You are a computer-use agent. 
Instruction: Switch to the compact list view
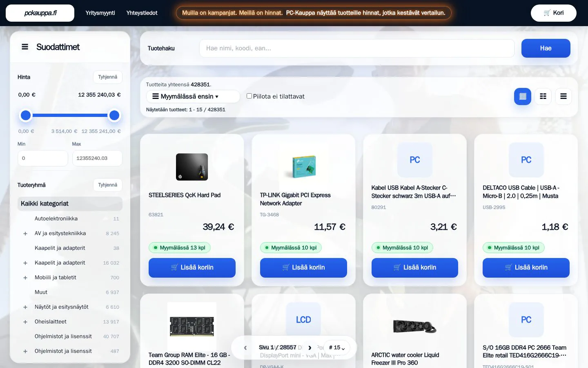coord(563,96)
